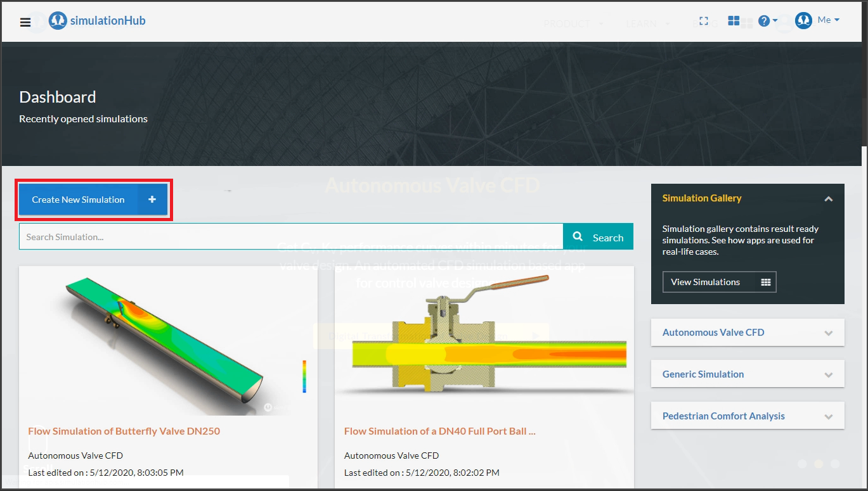
Task: Click the Simulation Gallery heading
Action: (702, 198)
